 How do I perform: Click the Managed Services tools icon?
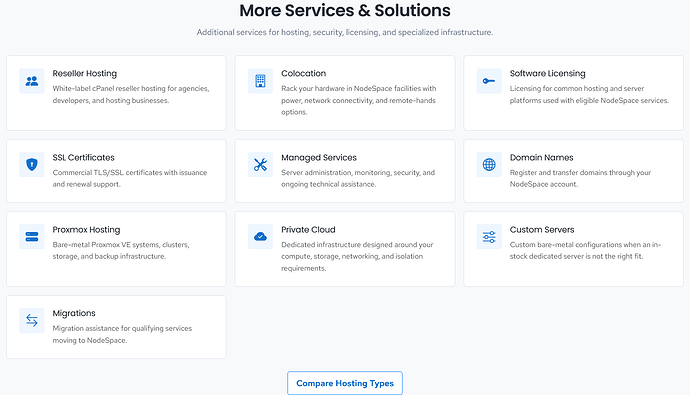pyautogui.click(x=261, y=165)
